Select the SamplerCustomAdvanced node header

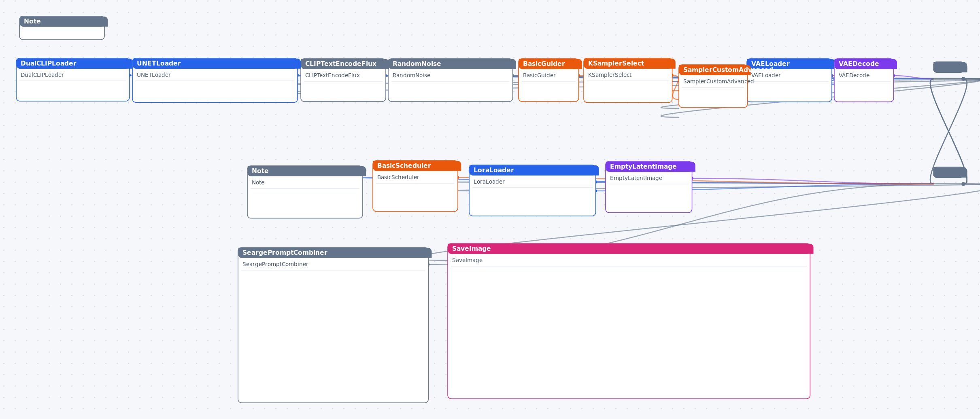(x=714, y=70)
